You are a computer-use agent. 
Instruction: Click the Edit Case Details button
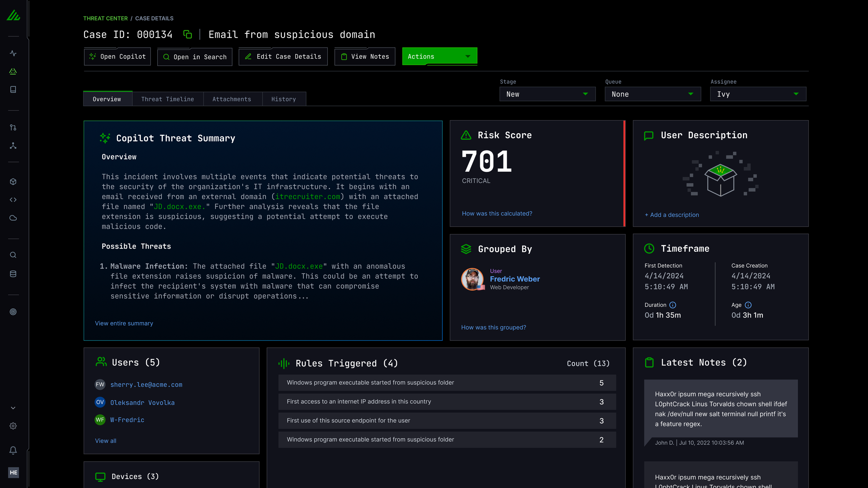(283, 56)
